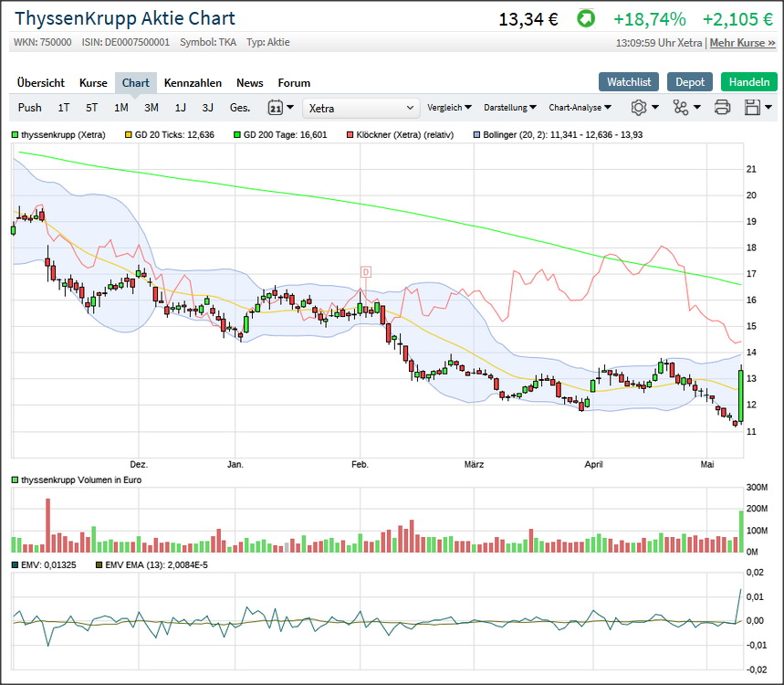Click the save diskette icon
Screen dimensions: 784x685
(x=753, y=108)
